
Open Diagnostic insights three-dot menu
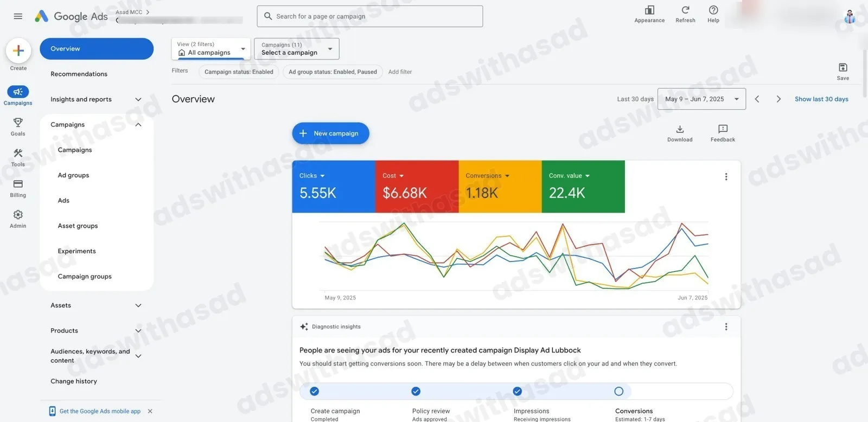click(x=726, y=327)
